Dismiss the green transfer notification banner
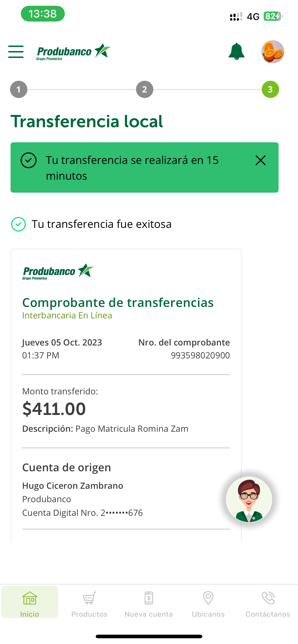 tap(260, 160)
